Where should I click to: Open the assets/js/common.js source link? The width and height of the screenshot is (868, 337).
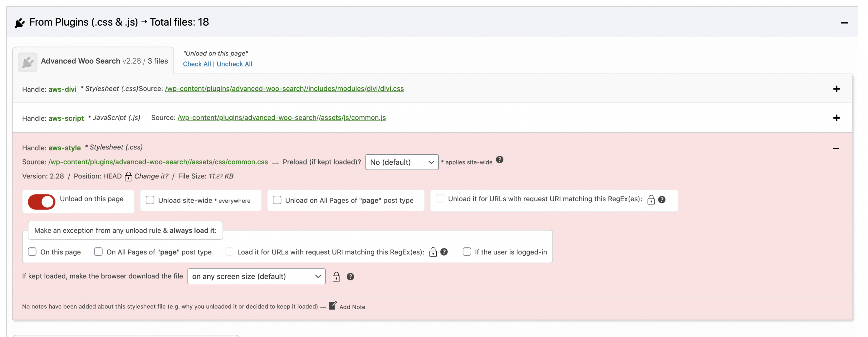(281, 118)
